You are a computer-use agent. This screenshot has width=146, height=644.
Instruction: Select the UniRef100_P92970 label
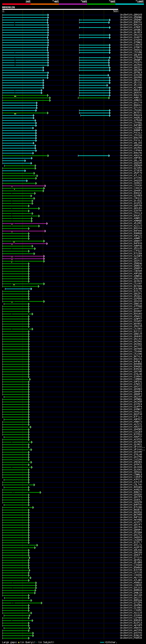[x=131, y=63]
